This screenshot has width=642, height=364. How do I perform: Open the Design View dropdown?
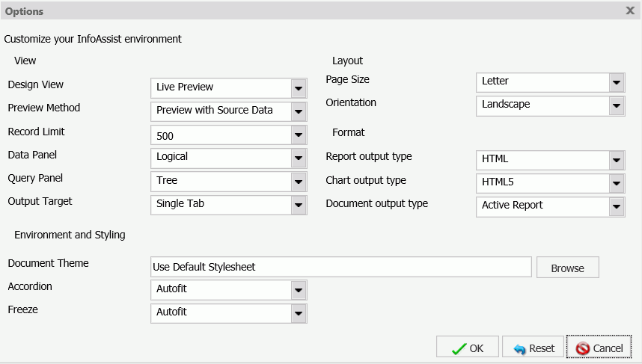[228, 88]
